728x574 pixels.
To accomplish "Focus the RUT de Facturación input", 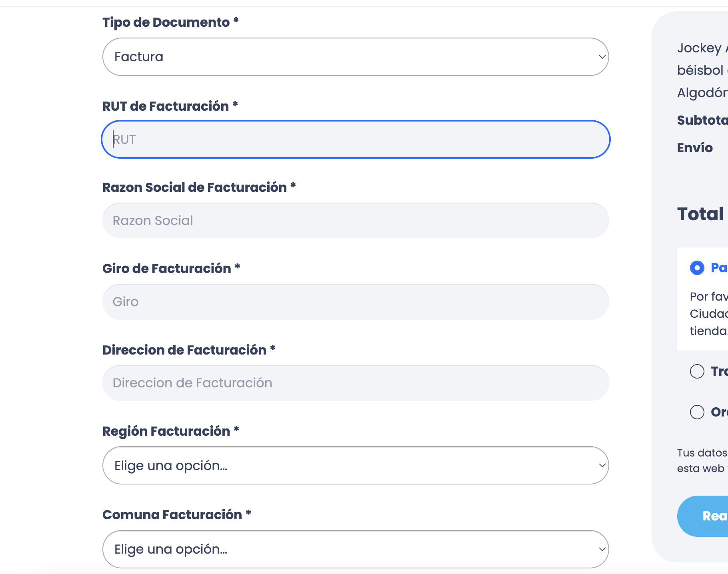I will [356, 140].
